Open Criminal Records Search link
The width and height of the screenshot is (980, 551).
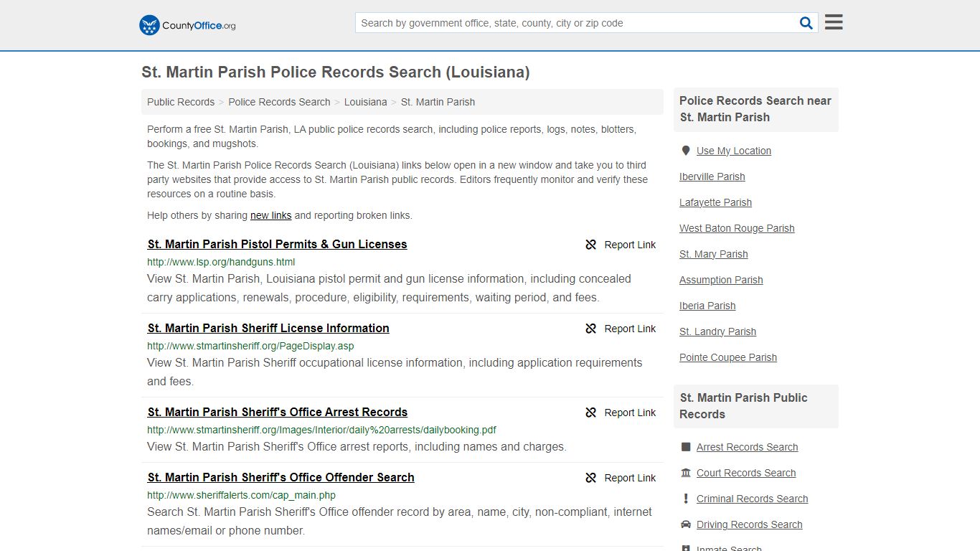[752, 499]
